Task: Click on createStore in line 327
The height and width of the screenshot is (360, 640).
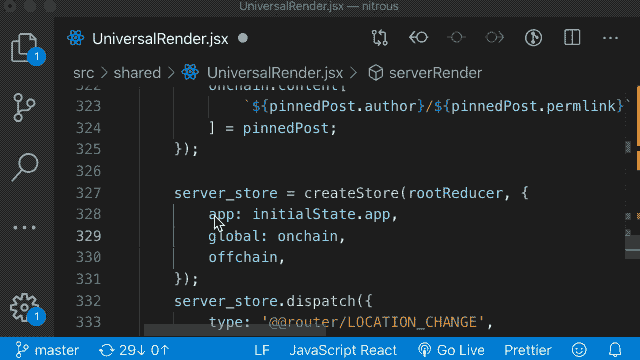Action: 351,193
